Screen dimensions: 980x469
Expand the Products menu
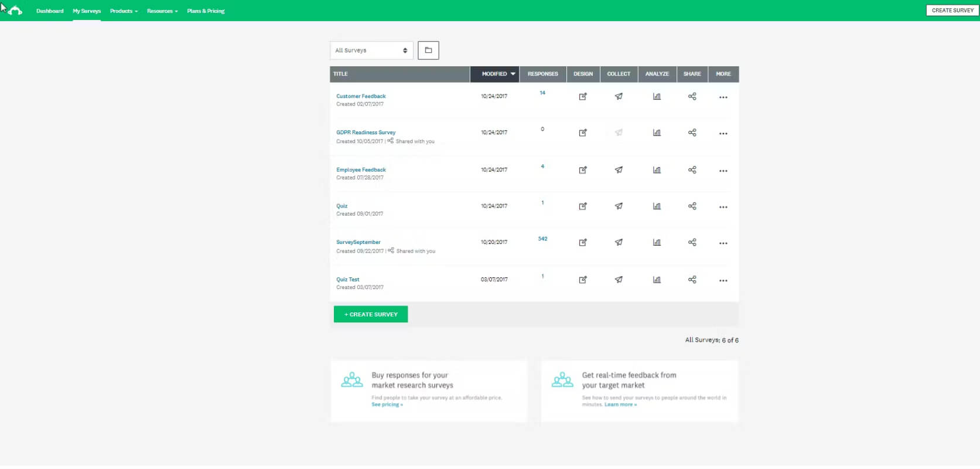tap(124, 11)
